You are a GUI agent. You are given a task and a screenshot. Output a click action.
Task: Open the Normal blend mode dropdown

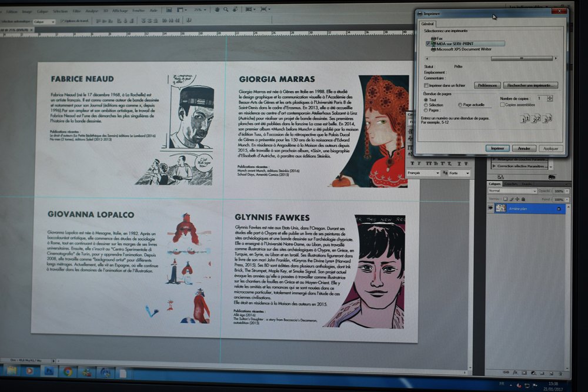tap(510, 191)
